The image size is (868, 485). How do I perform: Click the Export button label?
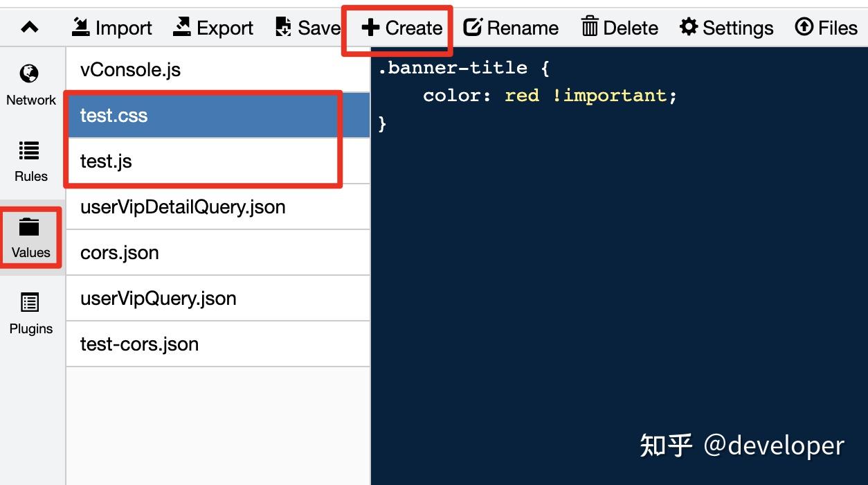click(225, 28)
